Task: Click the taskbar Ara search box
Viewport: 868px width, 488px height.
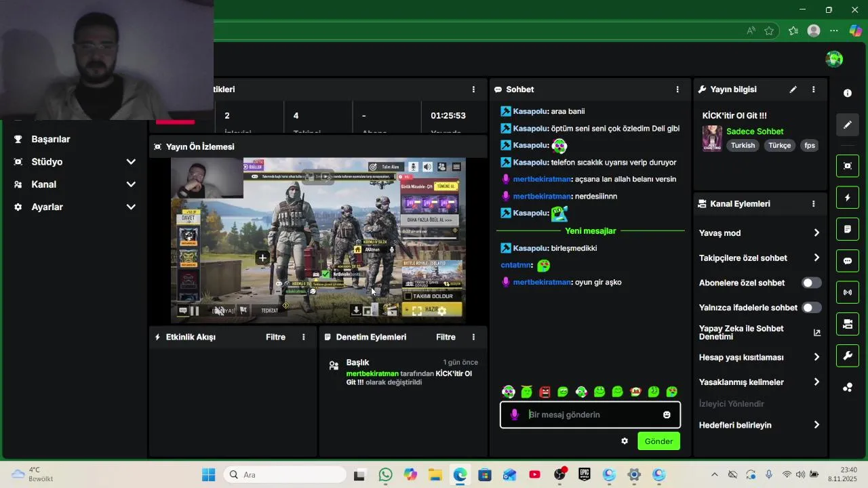Action: 284,474
